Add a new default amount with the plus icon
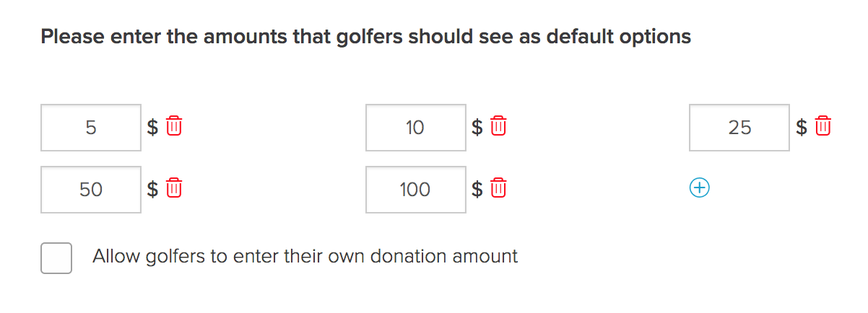This screenshot has width=868, height=313. coord(698,188)
